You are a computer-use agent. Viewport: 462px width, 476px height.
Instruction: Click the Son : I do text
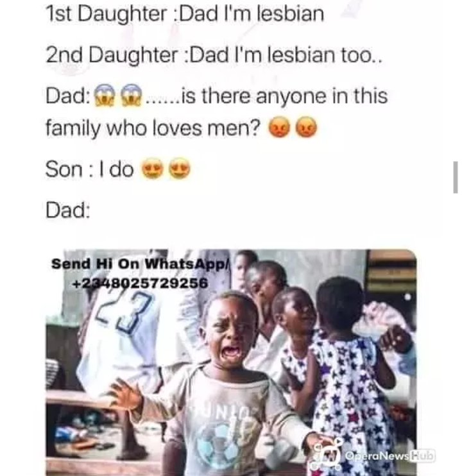click(90, 169)
